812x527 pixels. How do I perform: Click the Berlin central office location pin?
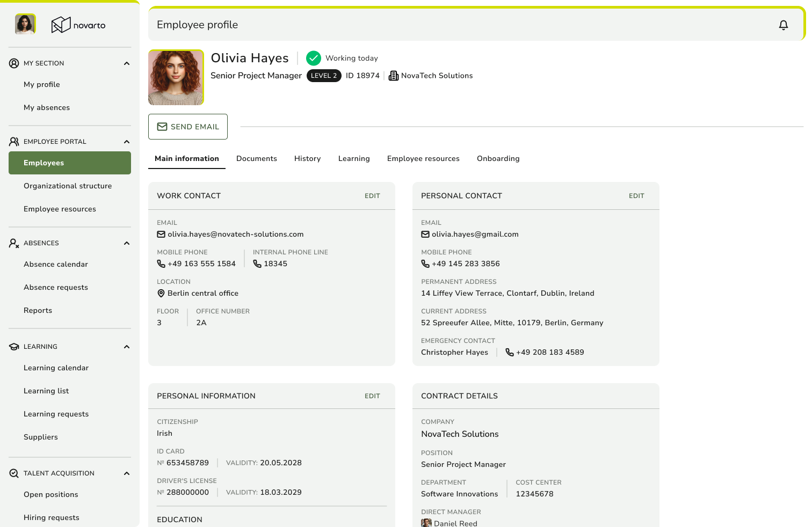(161, 294)
